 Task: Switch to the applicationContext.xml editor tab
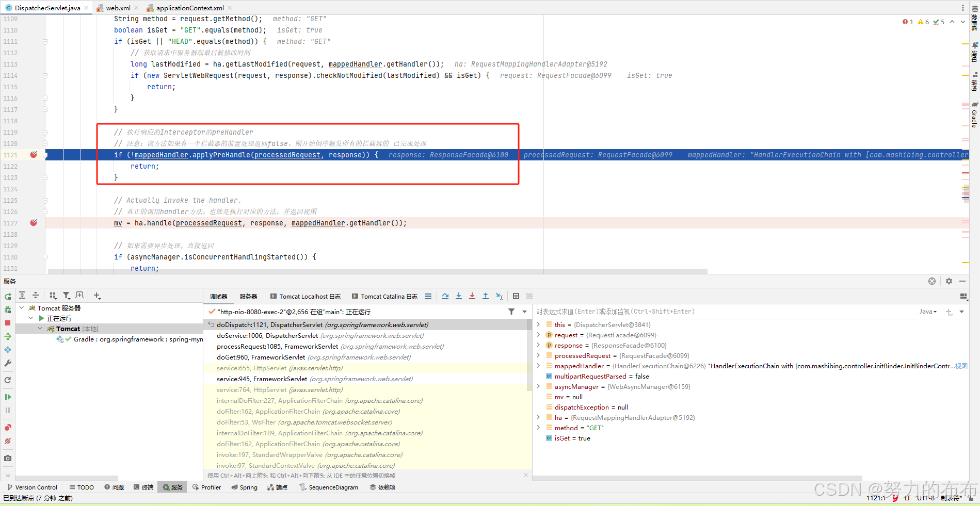190,8
